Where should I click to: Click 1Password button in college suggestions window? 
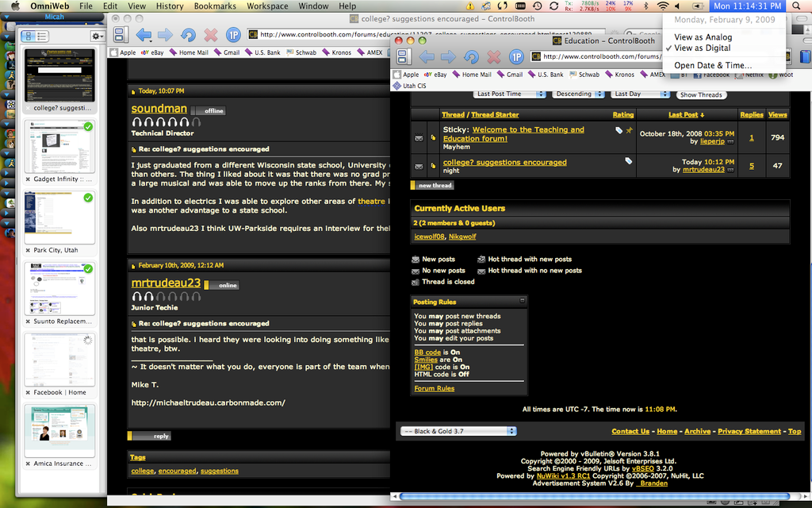click(x=234, y=35)
